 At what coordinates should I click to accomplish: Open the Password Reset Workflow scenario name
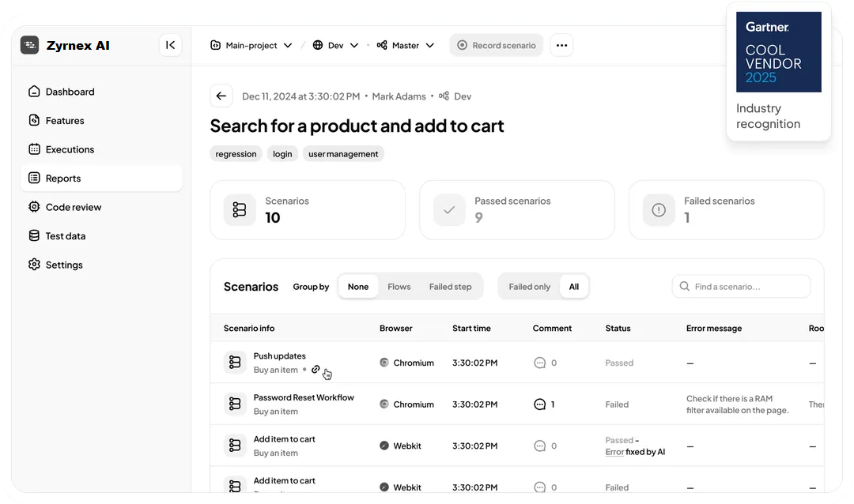click(x=304, y=397)
